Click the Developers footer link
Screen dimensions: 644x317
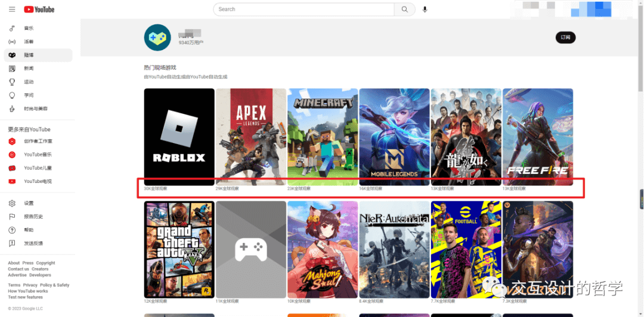pyautogui.click(x=41, y=275)
